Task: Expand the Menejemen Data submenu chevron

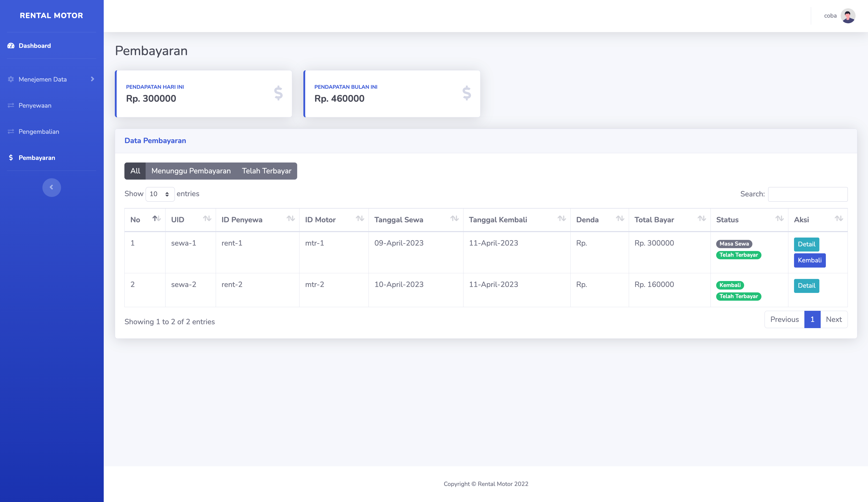Action: [92, 79]
